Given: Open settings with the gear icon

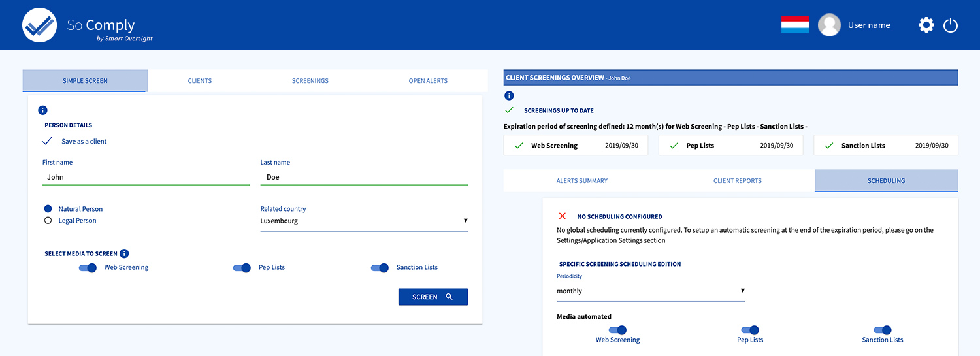Looking at the screenshot, I should (926, 25).
